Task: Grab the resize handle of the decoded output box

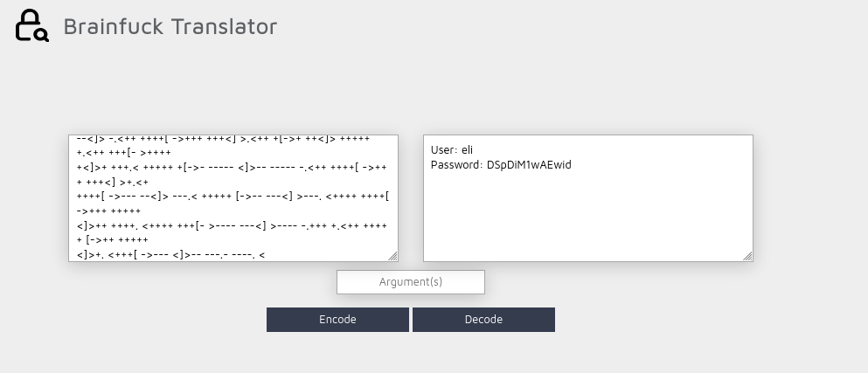Action: [747, 256]
